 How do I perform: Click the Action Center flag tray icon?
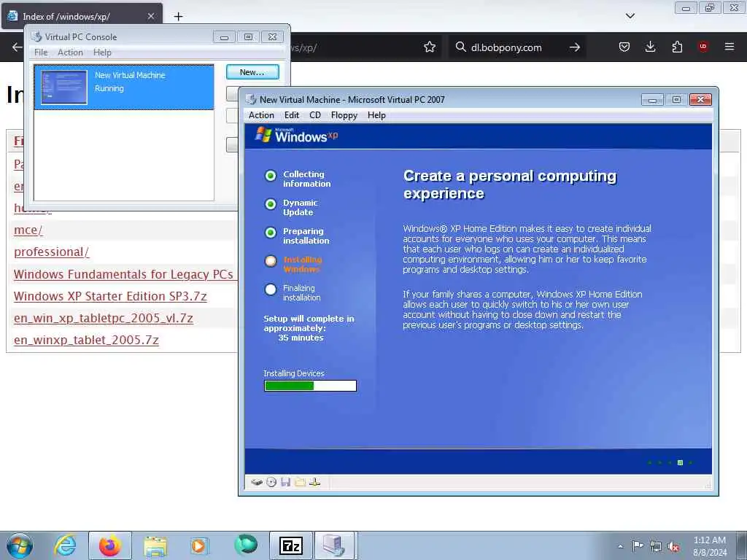tap(638, 545)
